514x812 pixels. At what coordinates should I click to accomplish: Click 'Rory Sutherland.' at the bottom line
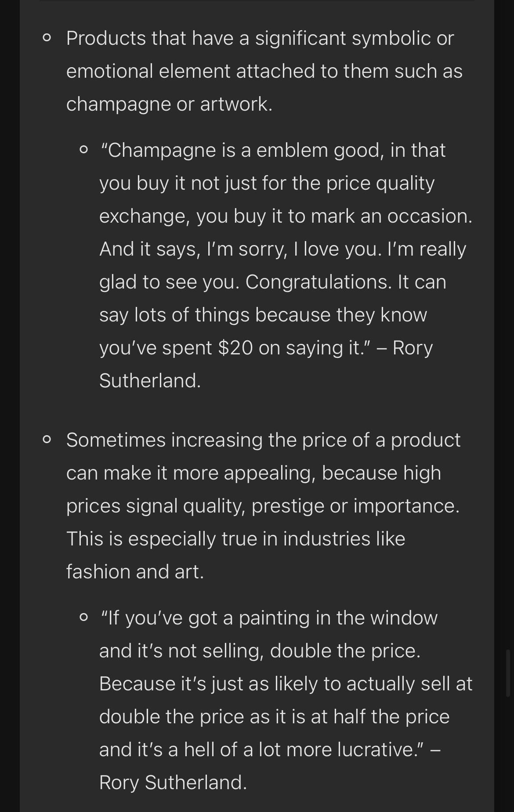173,783
